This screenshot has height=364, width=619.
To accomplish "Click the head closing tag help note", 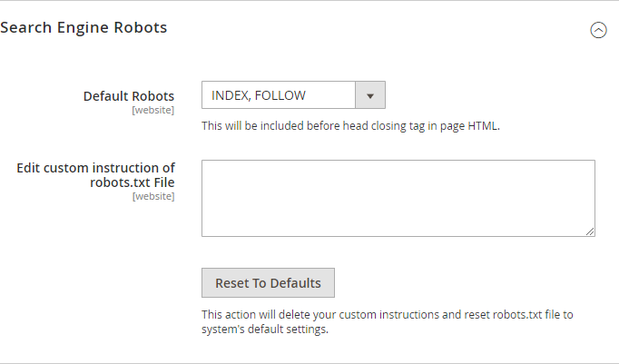I will pyautogui.click(x=350, y=126).
